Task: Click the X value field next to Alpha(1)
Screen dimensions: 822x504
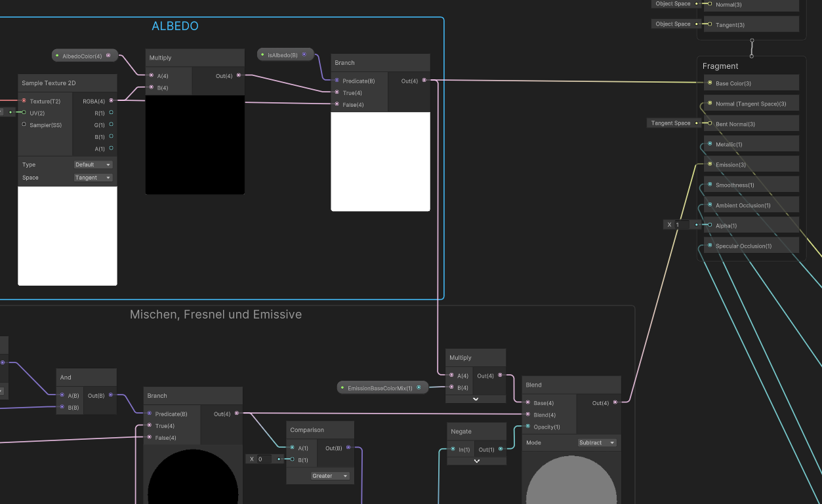Action: (682, 225)
